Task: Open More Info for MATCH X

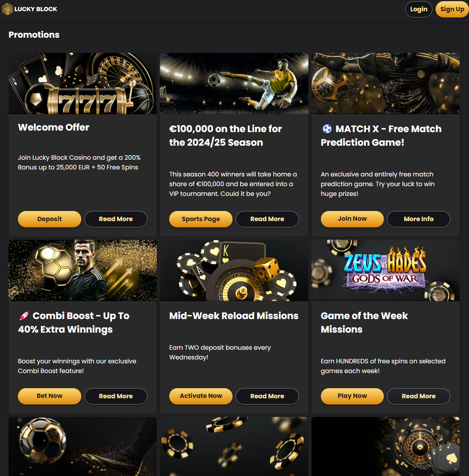Action: tap(418, 219)
